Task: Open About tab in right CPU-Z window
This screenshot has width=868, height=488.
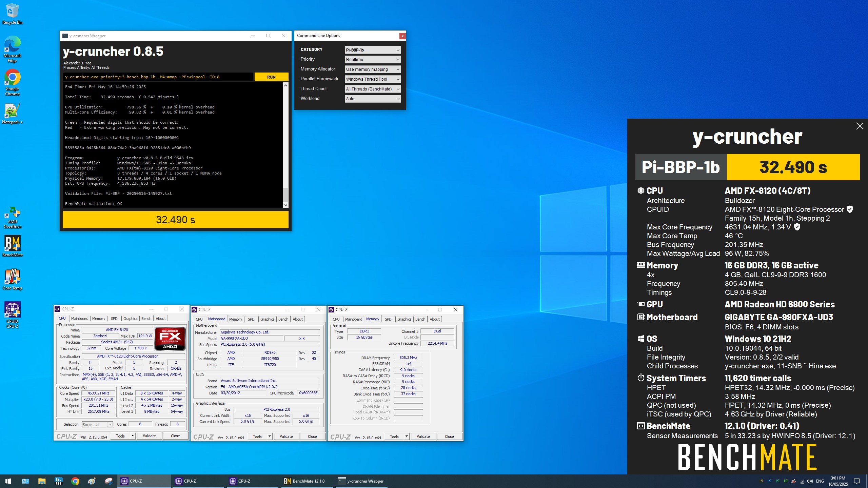Action: [435, 319]
